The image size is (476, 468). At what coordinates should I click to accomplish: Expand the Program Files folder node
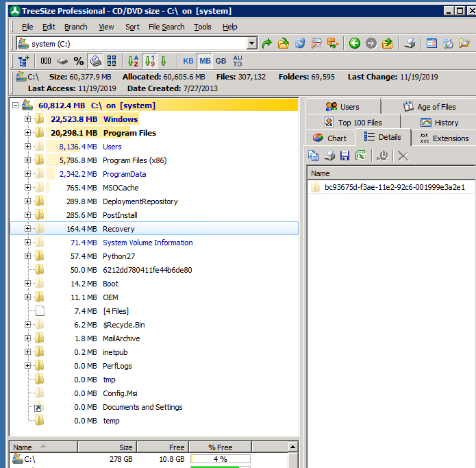(x=27, y=133)
